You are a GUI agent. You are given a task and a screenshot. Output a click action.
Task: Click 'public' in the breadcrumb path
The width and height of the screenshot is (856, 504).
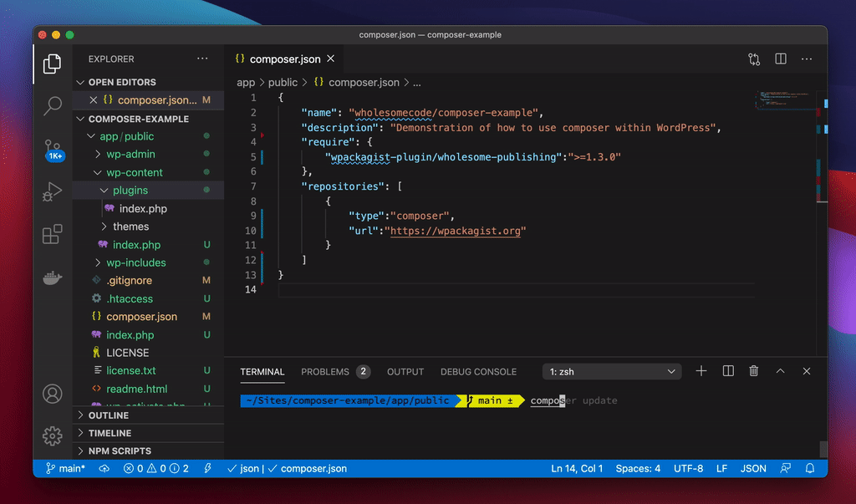coord(283,83)
